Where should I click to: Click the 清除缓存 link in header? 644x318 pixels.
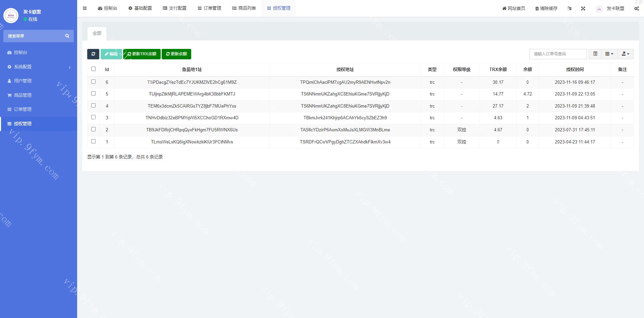coord(546,9)
